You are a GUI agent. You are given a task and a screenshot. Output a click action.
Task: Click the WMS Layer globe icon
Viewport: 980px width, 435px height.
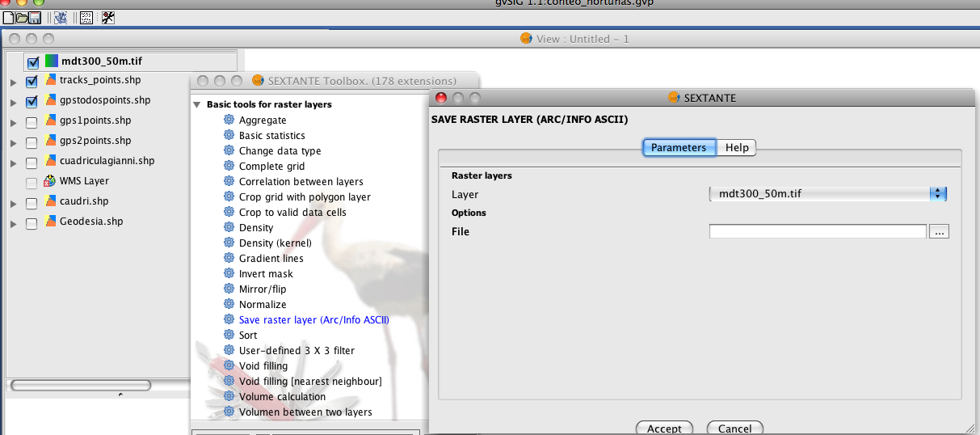[x=50, y=181]
